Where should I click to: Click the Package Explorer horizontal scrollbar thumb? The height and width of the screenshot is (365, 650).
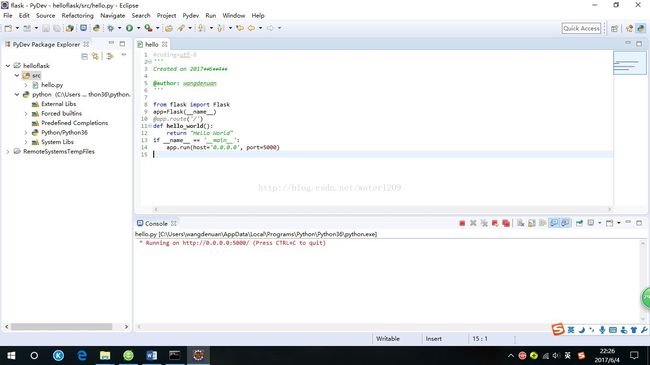click(x=61, y=327)
